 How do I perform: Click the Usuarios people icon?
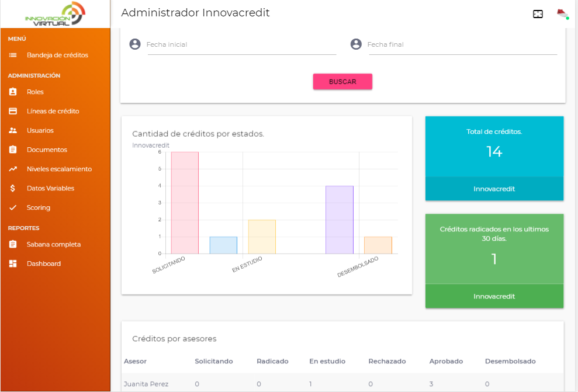[x=13, y=130]
